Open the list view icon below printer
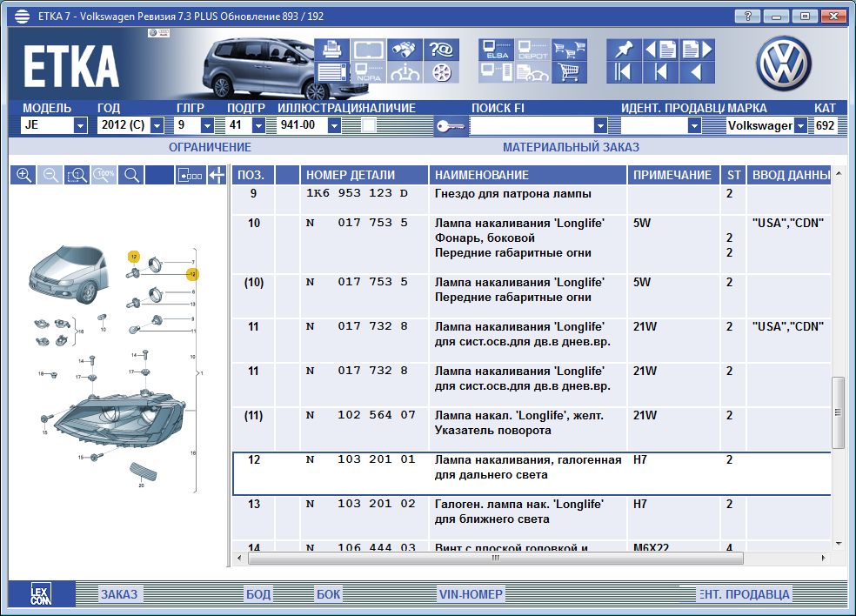856x616 pixels. point(331,72)
